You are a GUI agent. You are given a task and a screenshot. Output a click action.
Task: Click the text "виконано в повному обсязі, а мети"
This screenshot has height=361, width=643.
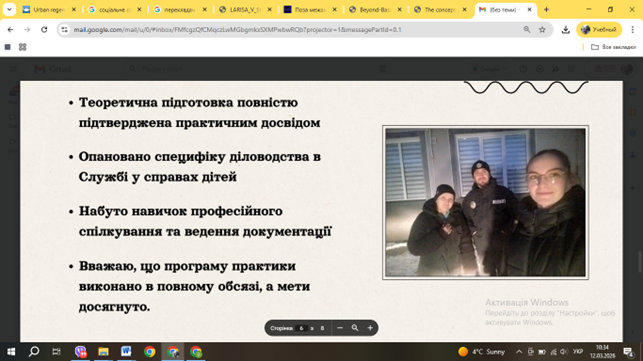194,286
